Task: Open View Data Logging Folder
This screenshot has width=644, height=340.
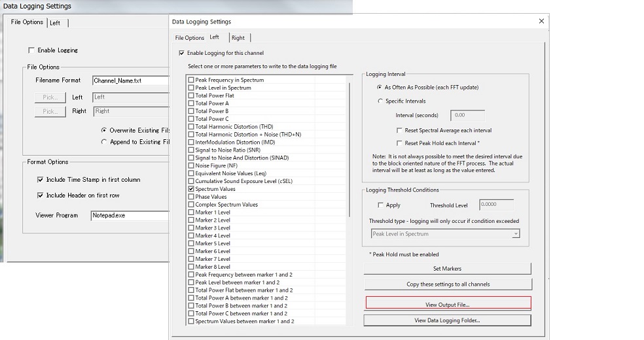Action: click(447, 320)
